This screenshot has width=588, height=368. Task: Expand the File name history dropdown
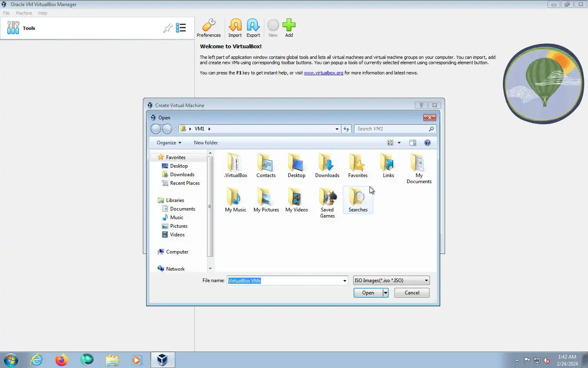(345, 280)
